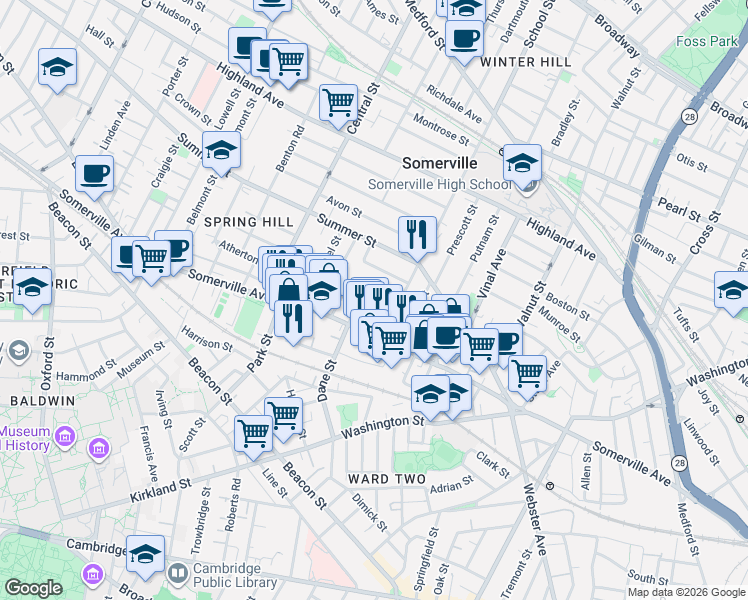Image resolution: width=748 pixels, height=600 pixels.
Task: Click the grocery cart marker near Dane St and Washington St
Action: [284, 418]
